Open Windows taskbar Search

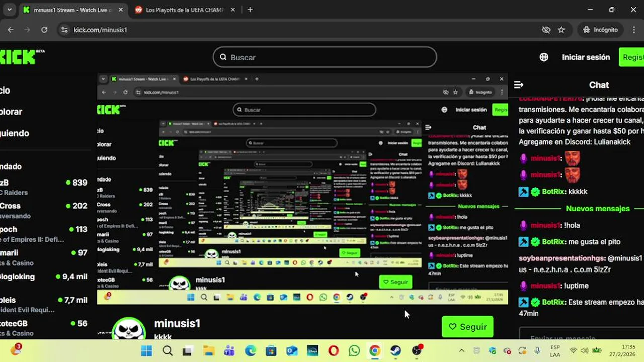(x=168, y=351)
